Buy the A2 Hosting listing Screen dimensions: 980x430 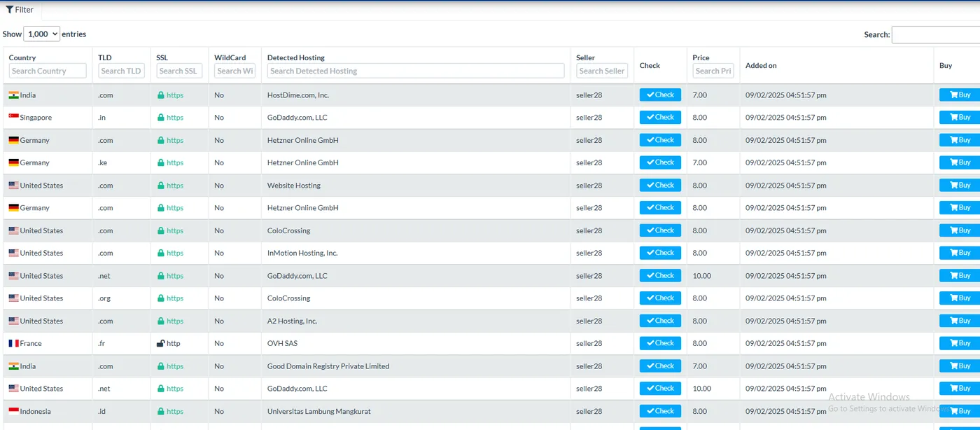click(x=960, y=321)
